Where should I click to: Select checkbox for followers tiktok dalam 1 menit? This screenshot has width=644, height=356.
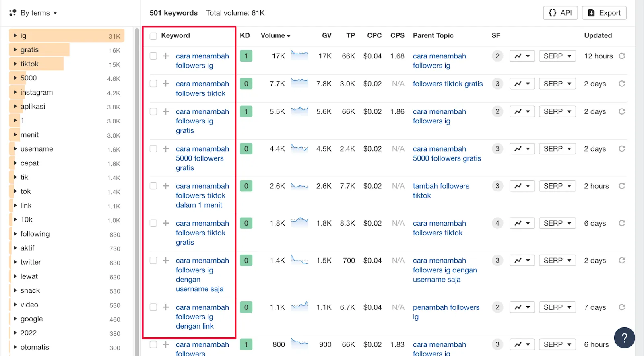click(x=153, y=186)
